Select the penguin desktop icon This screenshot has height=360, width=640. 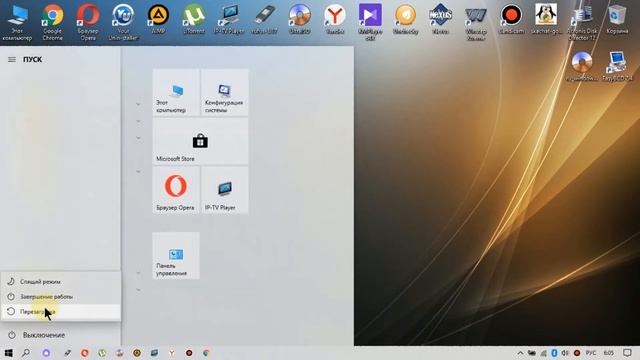(x=546, y=19)
